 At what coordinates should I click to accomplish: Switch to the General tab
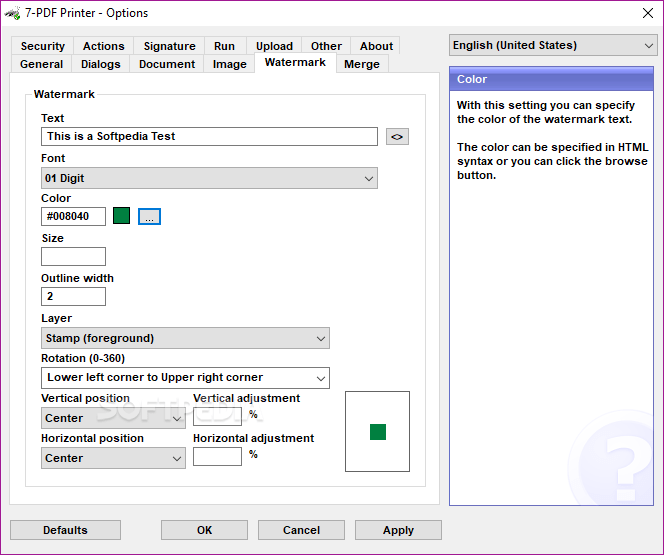point(42,64)
